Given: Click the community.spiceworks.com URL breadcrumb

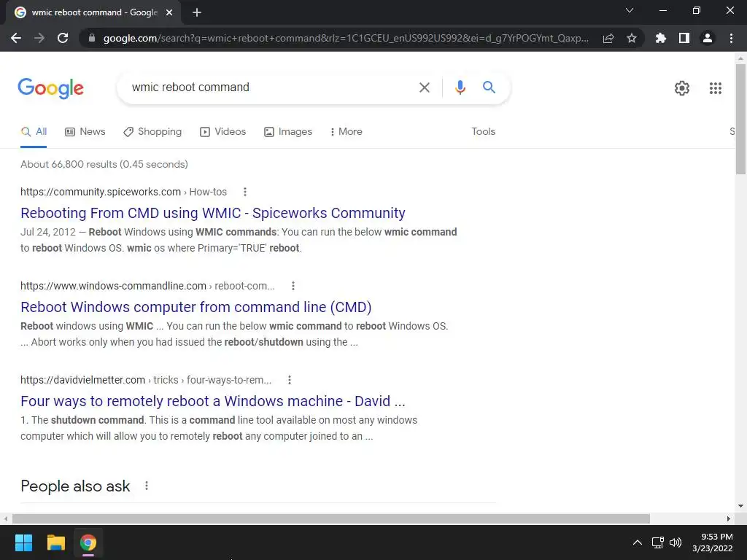Looking at the screenshot, I should point(123,192).
